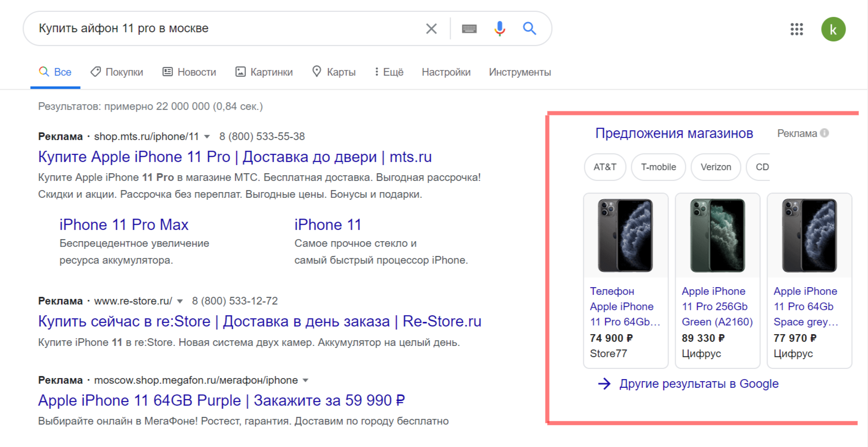
Task: Toggle the AT&T store filter chip
Action: coord(605,167)
